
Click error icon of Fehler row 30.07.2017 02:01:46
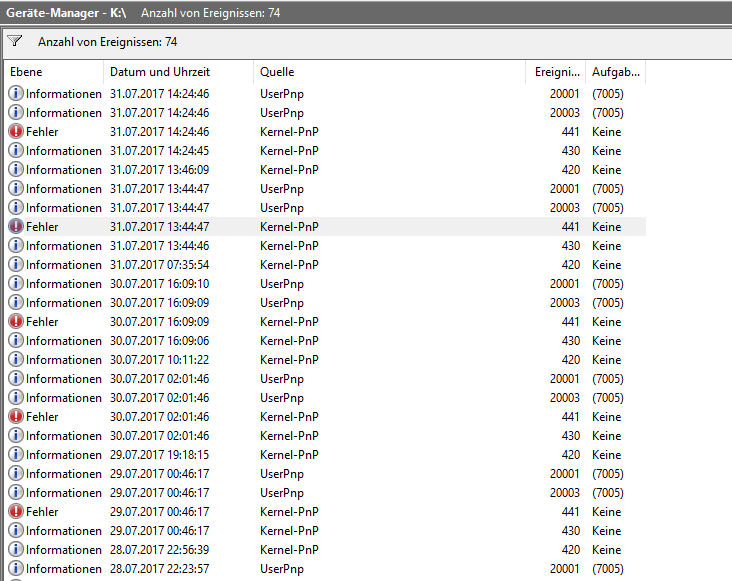pyautogui.click(x=16, y=416)
